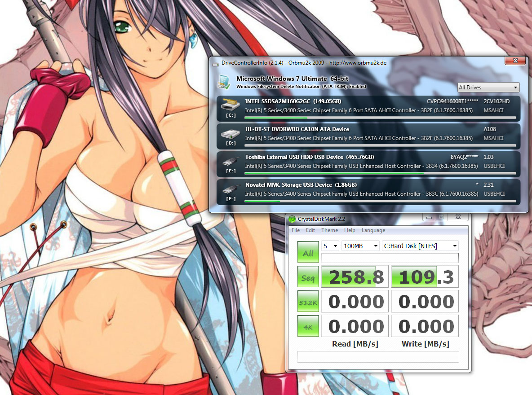Click the Seq read result 258.8
532x395 pixels.
pyautogui.click(x=355, y=276)
